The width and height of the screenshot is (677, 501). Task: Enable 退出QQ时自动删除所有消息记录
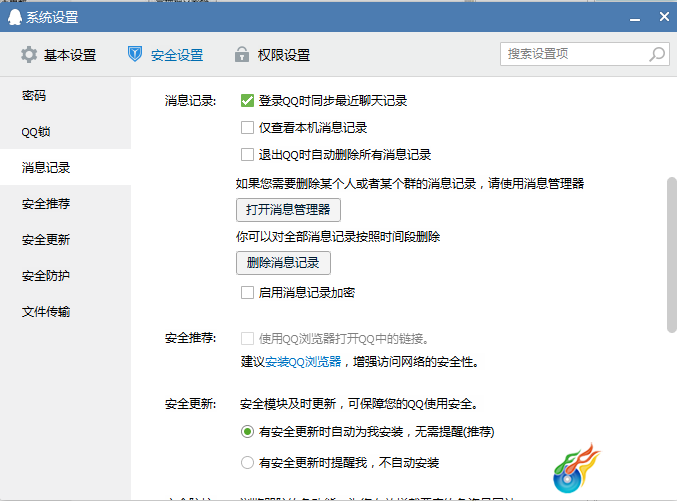(x=247, y=154)
